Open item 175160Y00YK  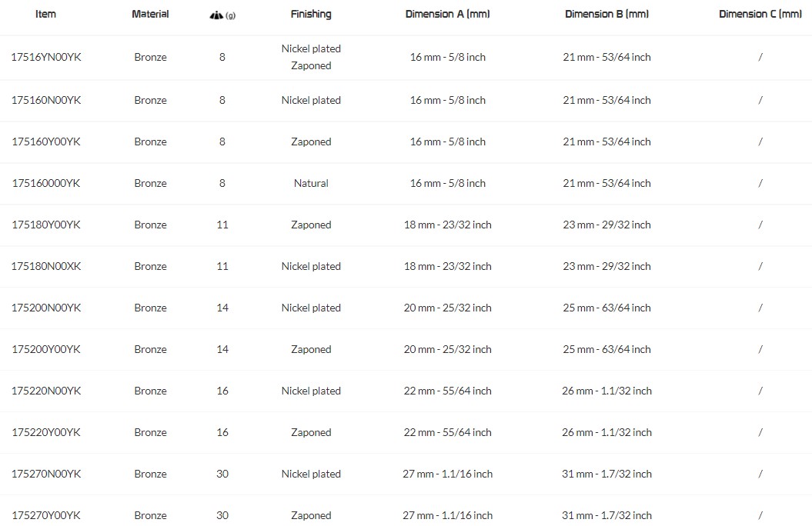[46, 141]
